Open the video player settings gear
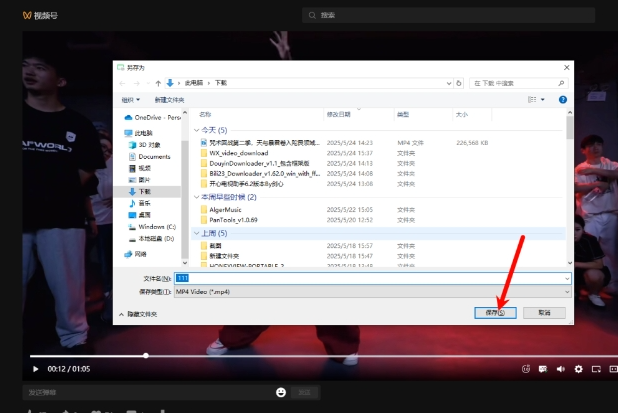This screenshot has width=618, height=413. [577, 369]
